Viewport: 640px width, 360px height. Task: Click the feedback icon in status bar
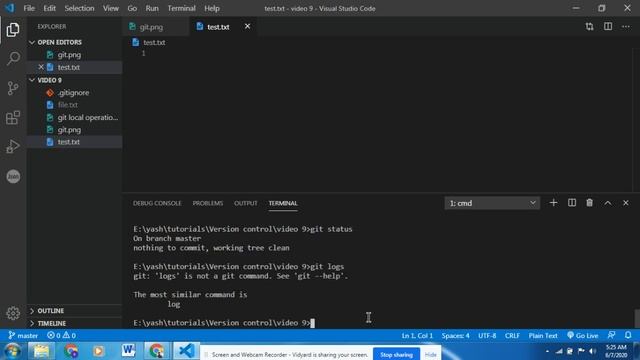(611, 335)
